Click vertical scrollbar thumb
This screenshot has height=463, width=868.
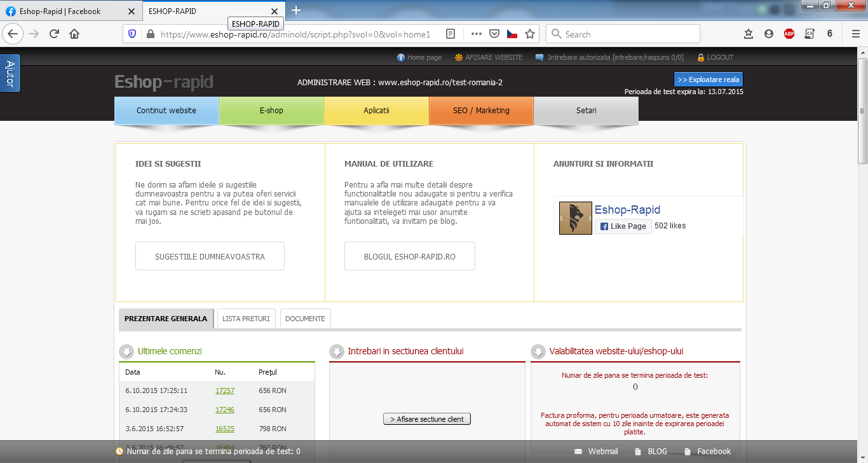[862, 111]
